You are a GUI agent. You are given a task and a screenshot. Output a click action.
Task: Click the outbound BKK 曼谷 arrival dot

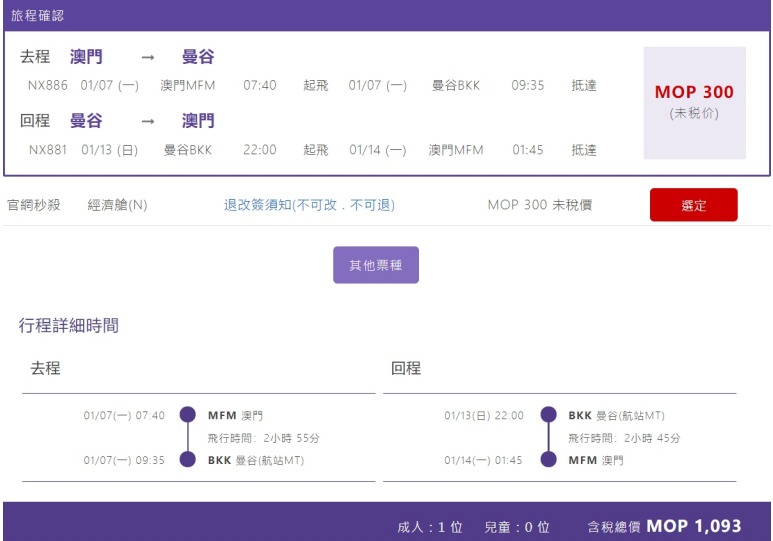[187, 460]
